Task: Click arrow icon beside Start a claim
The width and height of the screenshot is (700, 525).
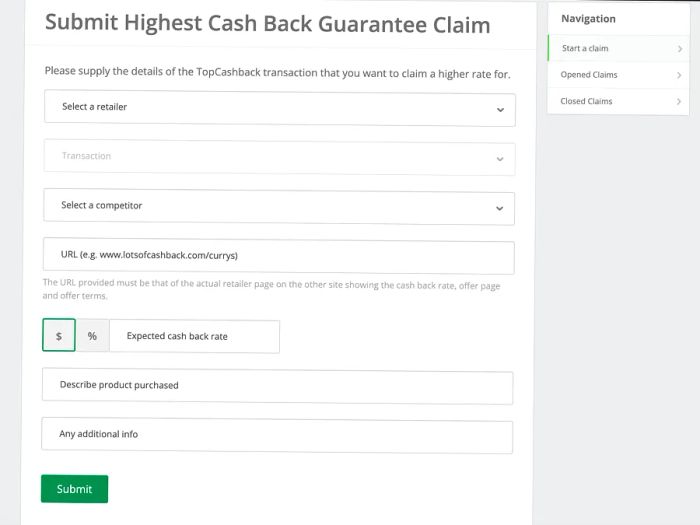Action: coord(679,48)
